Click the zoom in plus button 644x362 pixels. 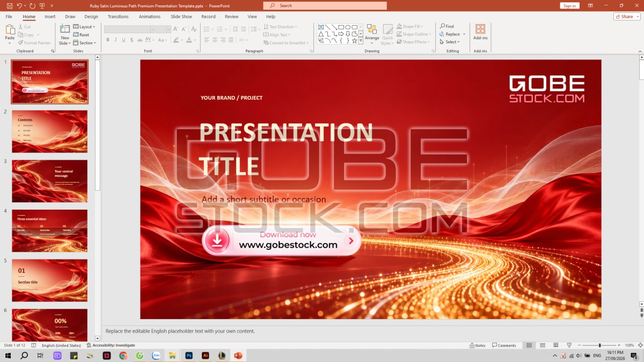coord(619,345)
